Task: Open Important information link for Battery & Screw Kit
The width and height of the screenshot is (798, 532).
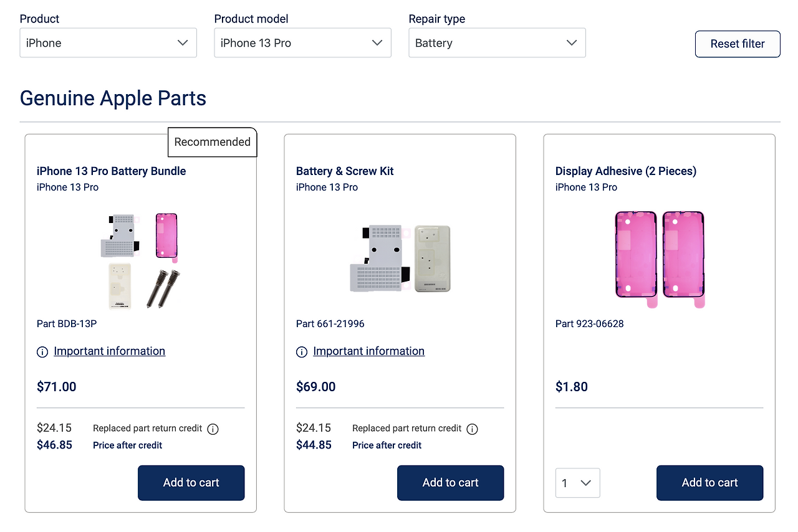Action: [x=368, y=351]
